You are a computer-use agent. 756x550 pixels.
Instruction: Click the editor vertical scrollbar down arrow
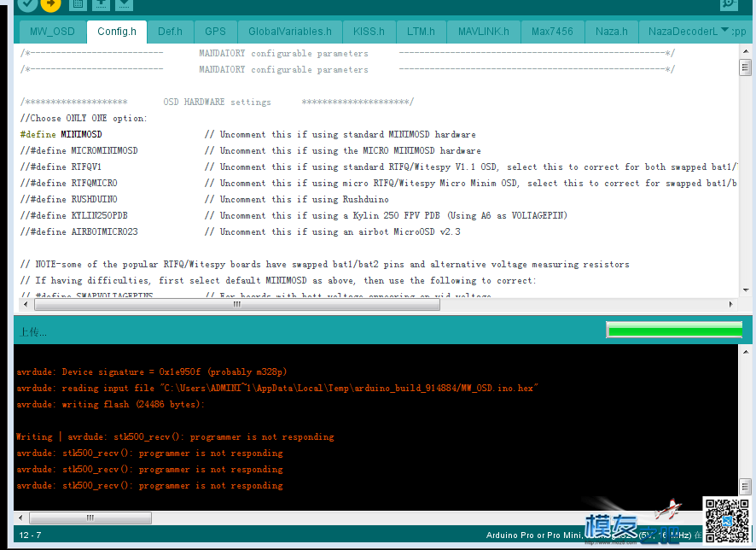tap(746, 290)
